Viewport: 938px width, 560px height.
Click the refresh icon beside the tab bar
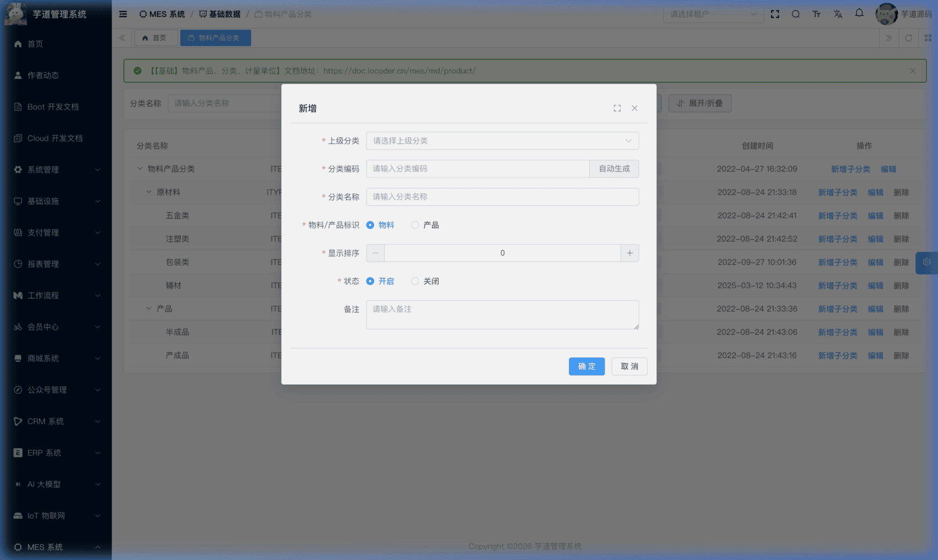(909, 38)
